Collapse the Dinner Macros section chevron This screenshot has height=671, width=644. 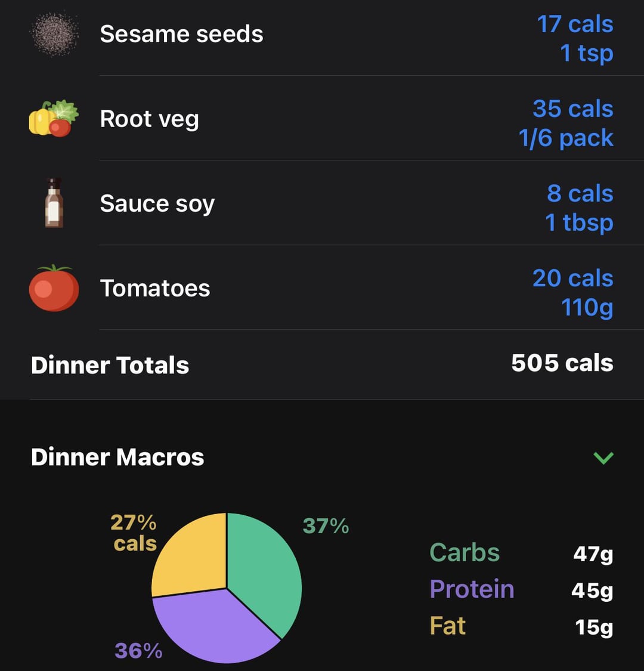603,457
